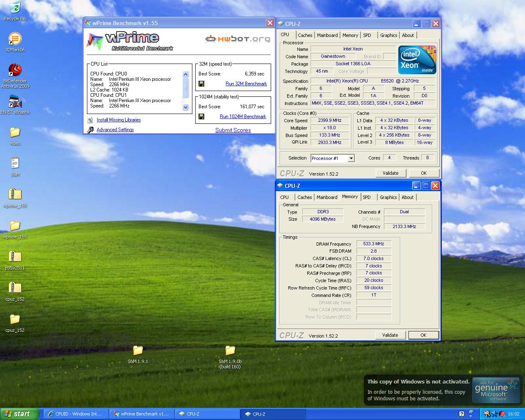Click the save icon for 32M score

click(201, 84)
